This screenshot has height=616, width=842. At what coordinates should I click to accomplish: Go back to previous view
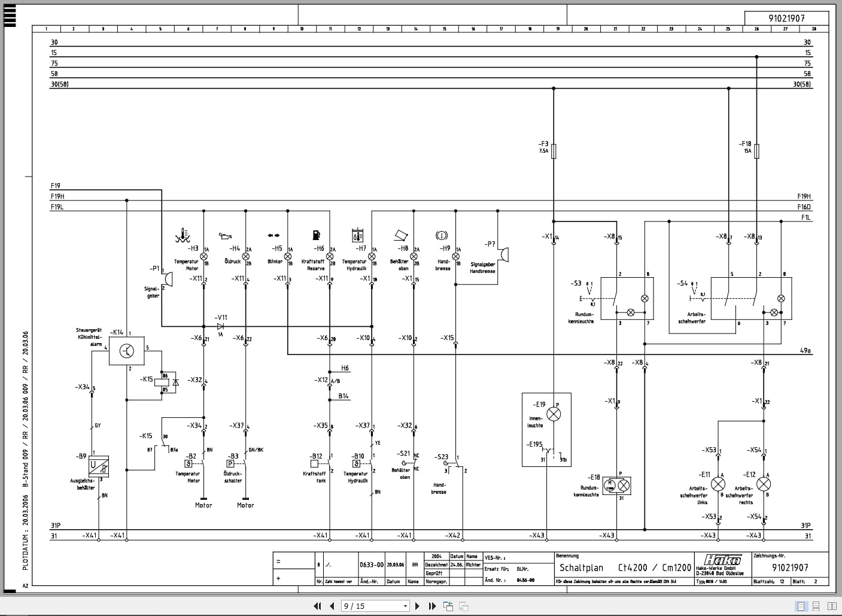point(448,606)
